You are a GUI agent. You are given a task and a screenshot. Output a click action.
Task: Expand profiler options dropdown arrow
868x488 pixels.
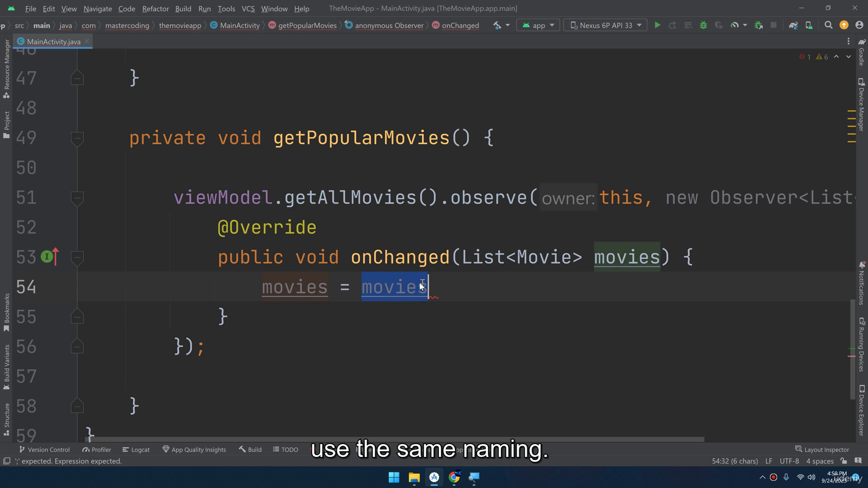tap(745, 25)
